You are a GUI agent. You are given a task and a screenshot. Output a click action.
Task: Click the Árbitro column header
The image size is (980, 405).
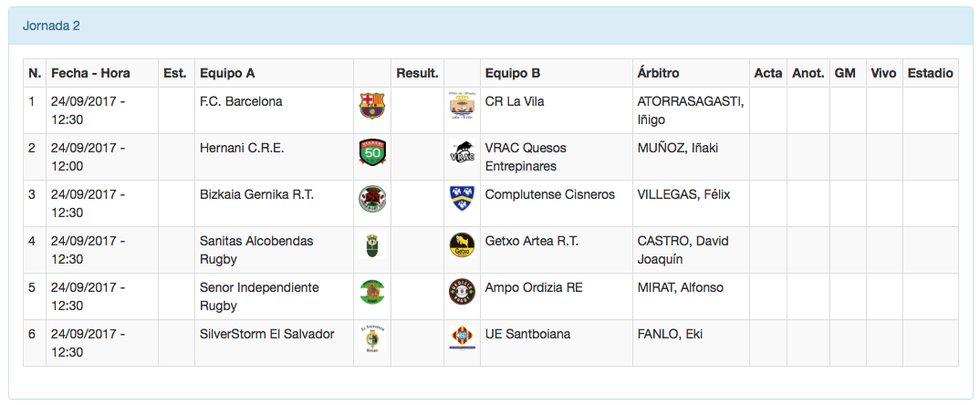pyautogui.click(x=658, y=73)
